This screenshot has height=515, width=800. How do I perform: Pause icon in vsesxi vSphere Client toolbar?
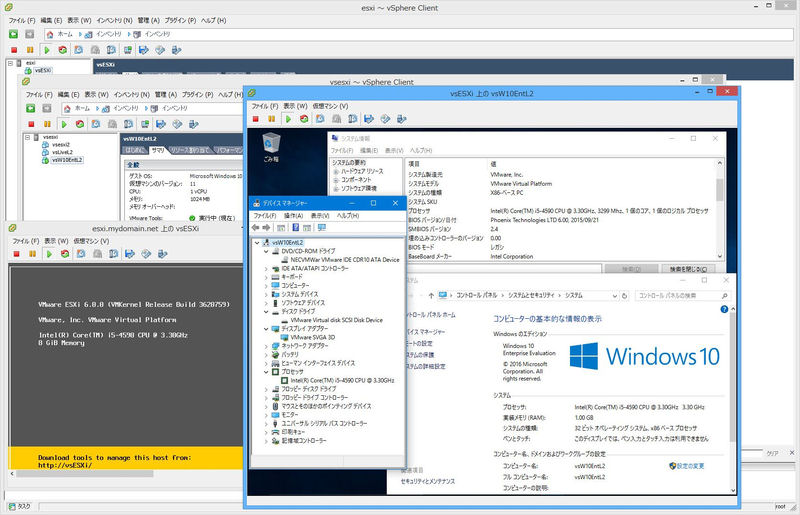click(47, 124)
